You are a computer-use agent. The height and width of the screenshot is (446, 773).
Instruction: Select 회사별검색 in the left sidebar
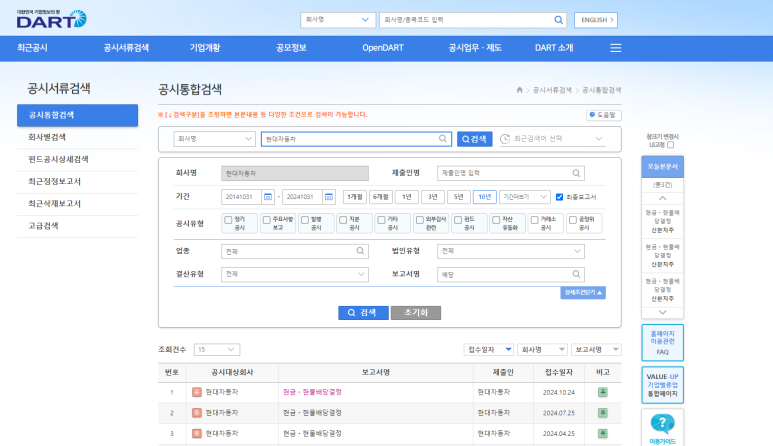coord(77,137)
